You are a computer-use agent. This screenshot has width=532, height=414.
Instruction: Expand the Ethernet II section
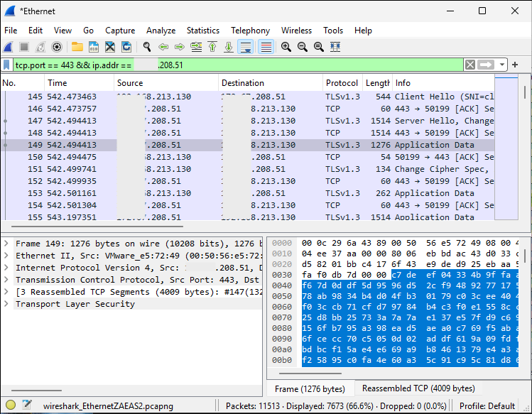point(6,256)
